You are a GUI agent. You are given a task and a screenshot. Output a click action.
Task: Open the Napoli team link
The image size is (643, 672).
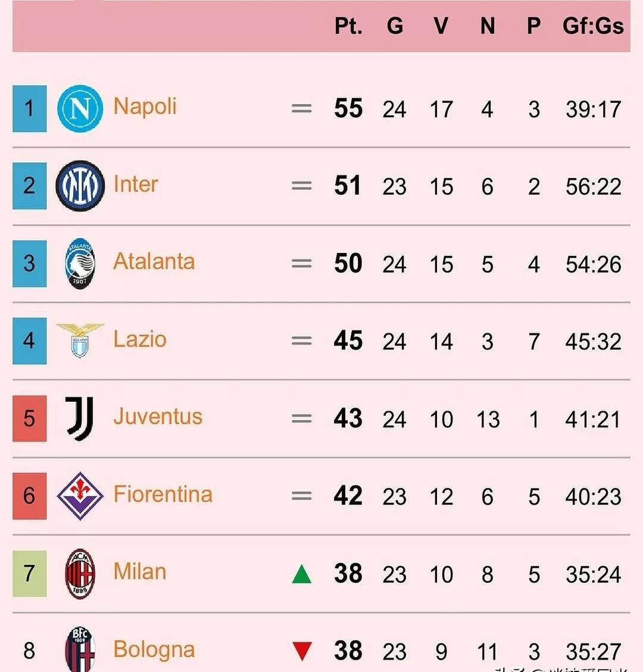pyautogui.click(x=145, y=107)
